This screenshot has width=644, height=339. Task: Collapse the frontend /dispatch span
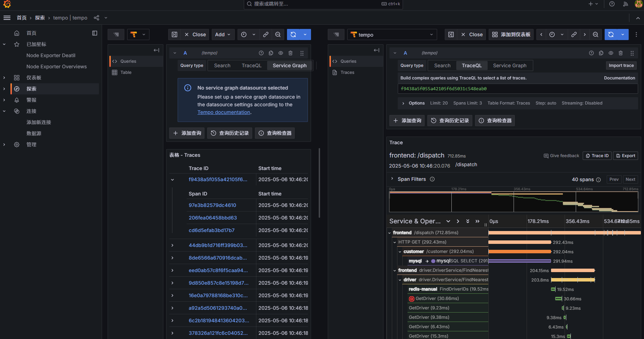(x=389, y=233)
